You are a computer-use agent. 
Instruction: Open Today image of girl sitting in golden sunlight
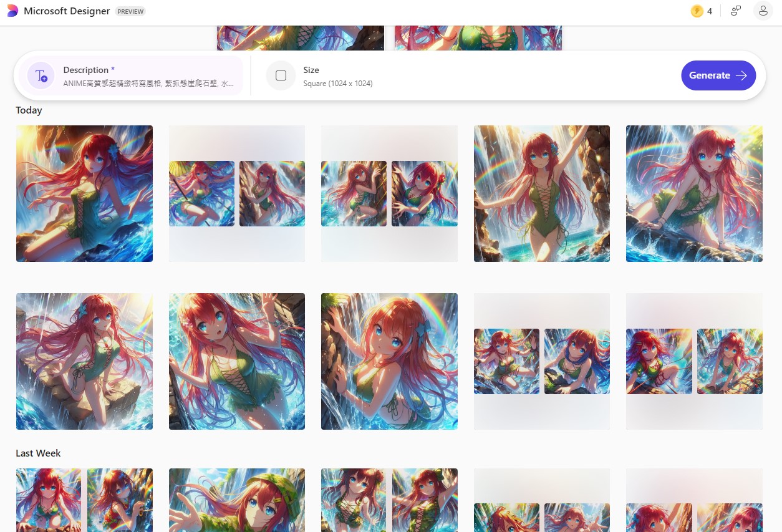click(84, 193)
